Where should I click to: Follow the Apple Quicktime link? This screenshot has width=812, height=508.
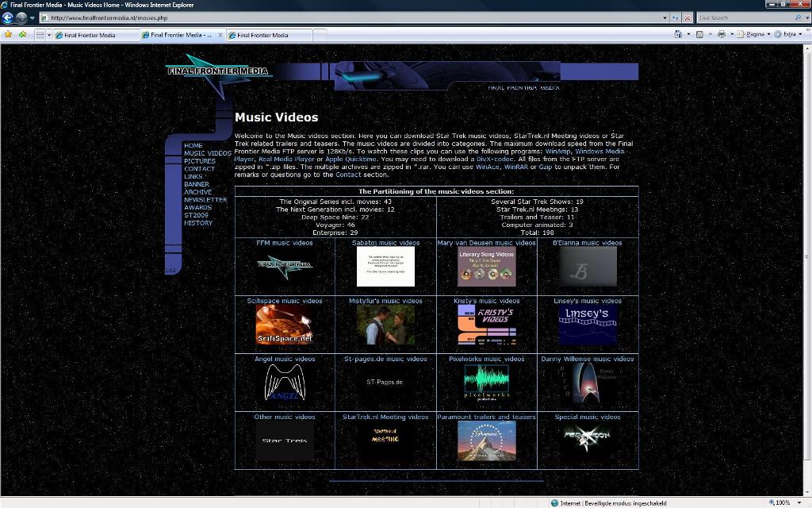click(x=350, y=159)
